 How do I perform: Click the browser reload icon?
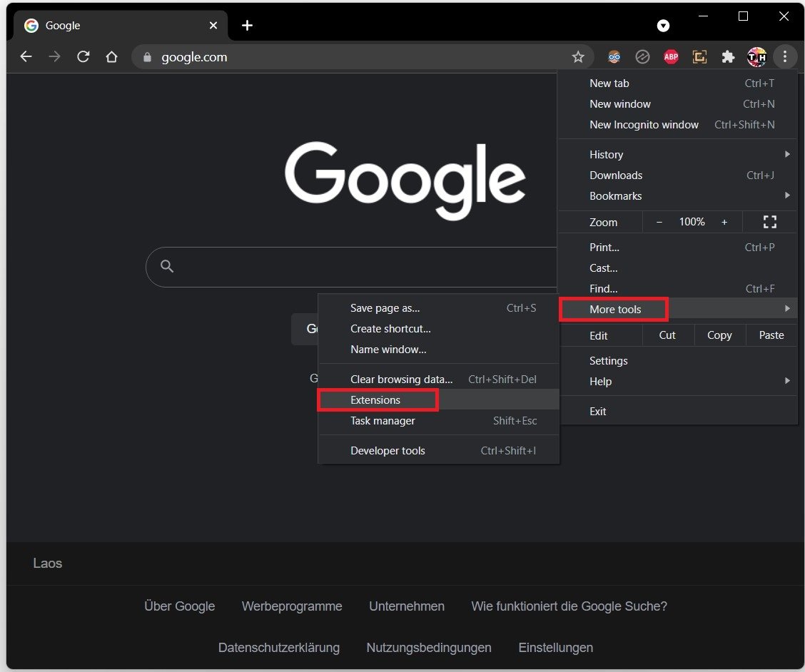point(83,57)
